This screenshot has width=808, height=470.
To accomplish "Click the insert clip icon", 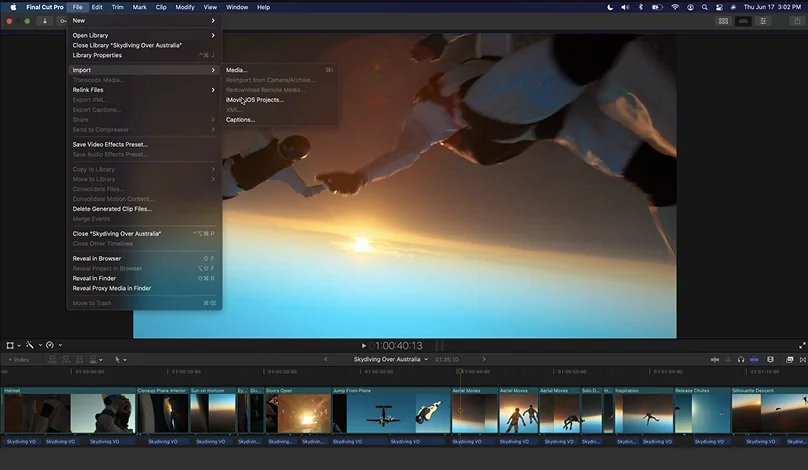I will (x=66, y=360).
